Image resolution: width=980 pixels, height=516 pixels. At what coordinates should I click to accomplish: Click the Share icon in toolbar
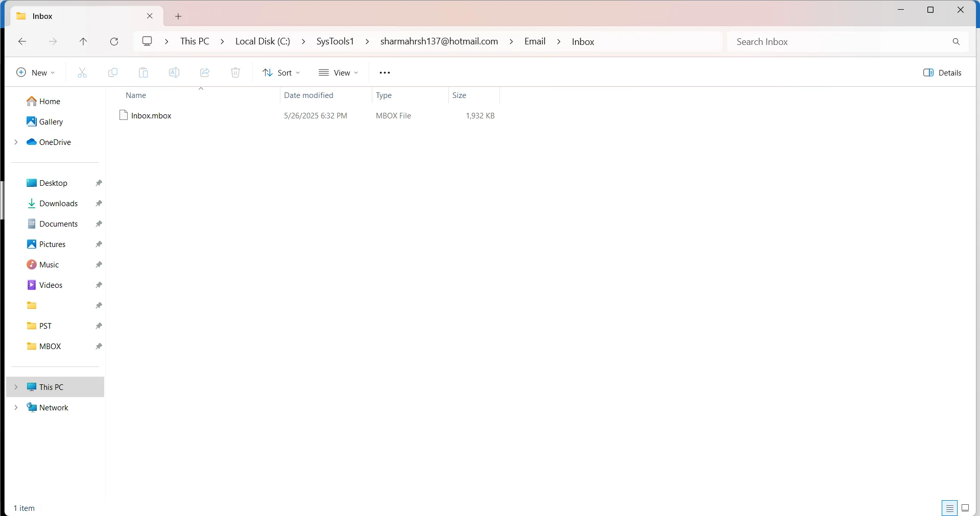[205, 72]
